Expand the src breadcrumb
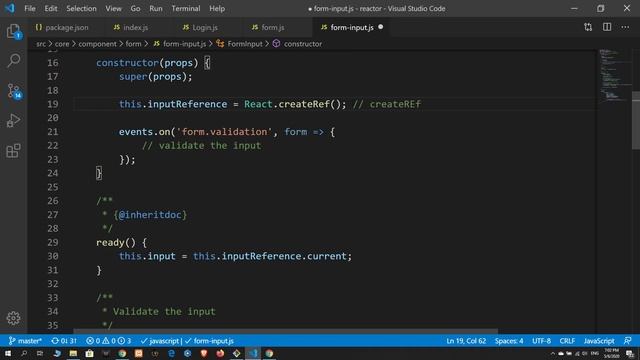 [41, 44]
